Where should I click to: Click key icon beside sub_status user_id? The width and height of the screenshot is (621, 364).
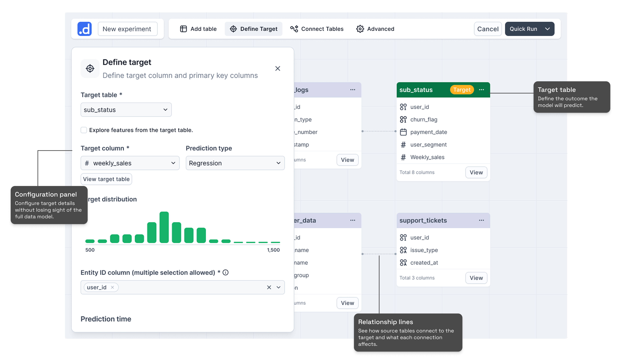click(x=403, y=107)
